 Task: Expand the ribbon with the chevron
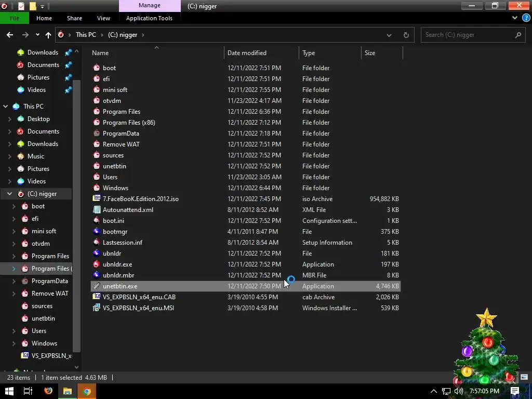tap(515, 18)
